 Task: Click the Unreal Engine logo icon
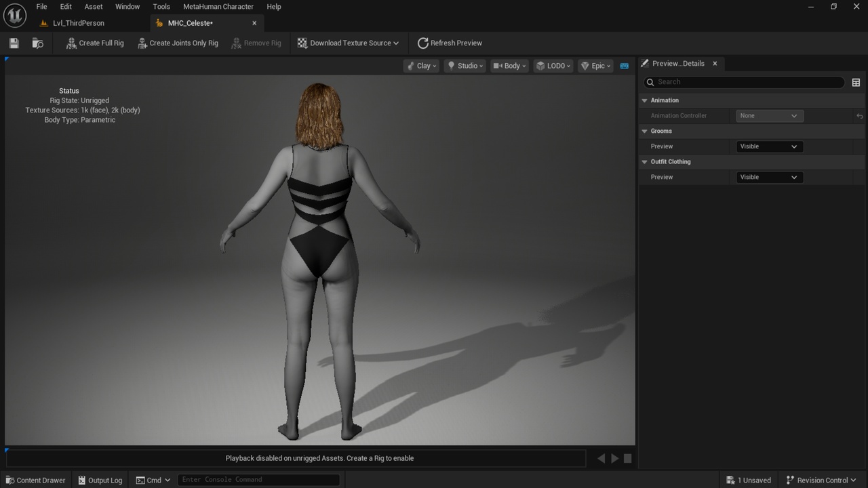click(15, 15)
